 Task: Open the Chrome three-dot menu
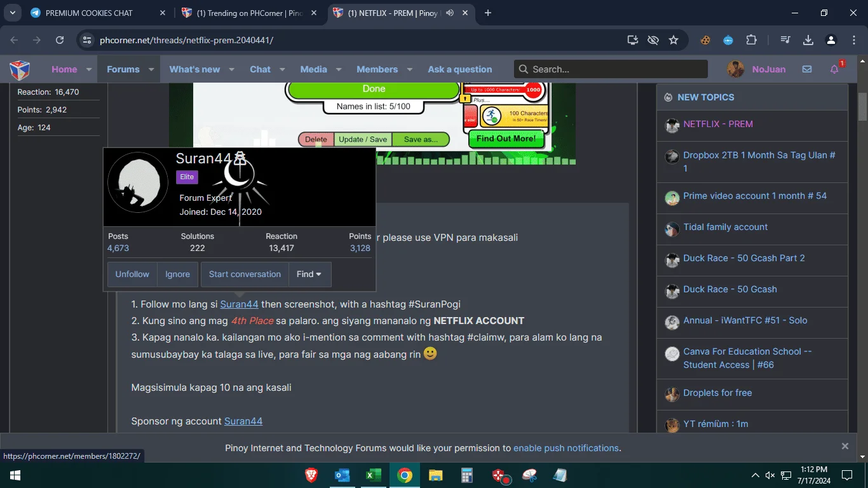click(x=853, y=40)
